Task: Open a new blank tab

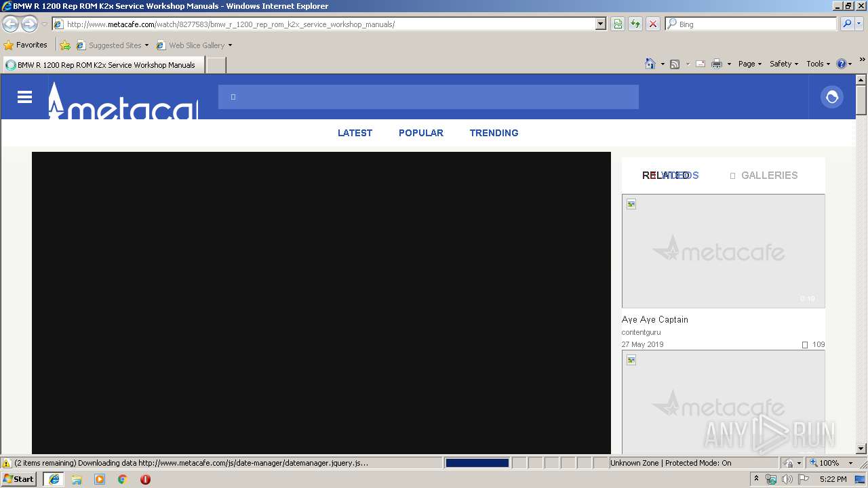Action: tap(216, 65)
